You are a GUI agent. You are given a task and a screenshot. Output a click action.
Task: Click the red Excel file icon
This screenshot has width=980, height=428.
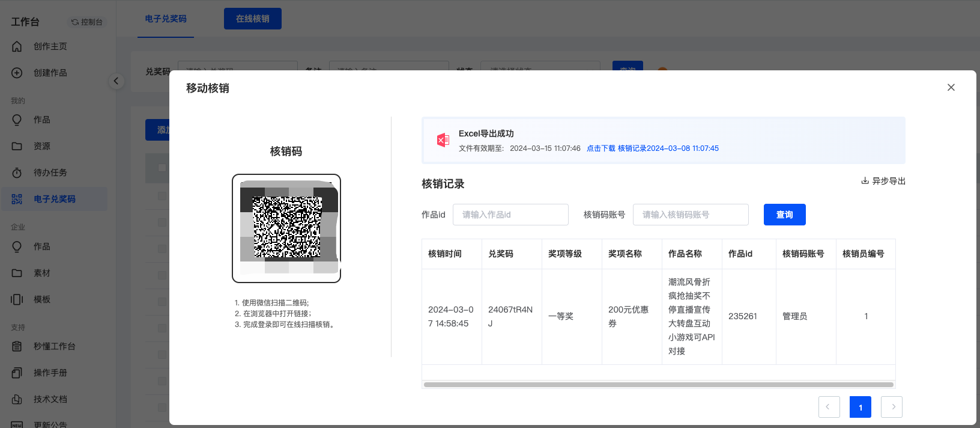tap(443, 140)
